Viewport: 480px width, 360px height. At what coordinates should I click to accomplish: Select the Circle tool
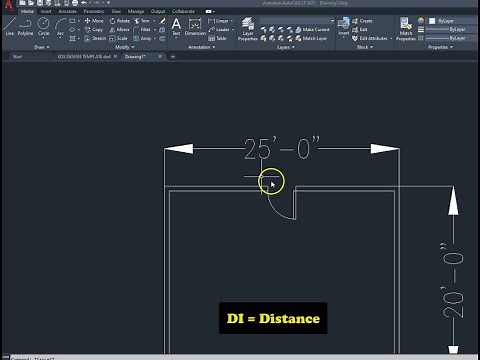coord(43,27)
